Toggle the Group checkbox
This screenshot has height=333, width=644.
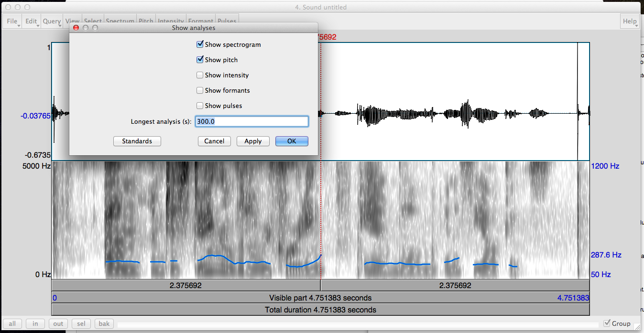pos(607,323)
